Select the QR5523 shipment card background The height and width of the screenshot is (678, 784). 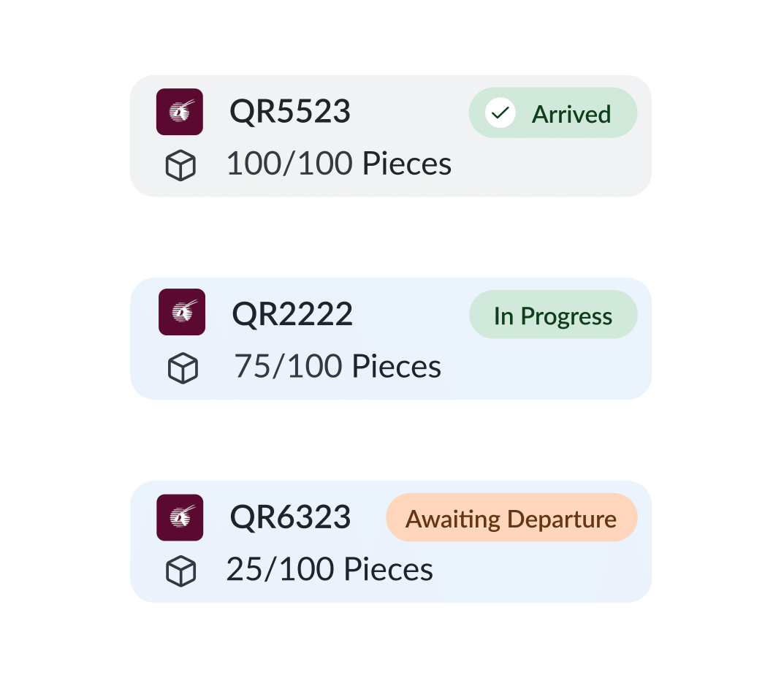coord(391,136)
